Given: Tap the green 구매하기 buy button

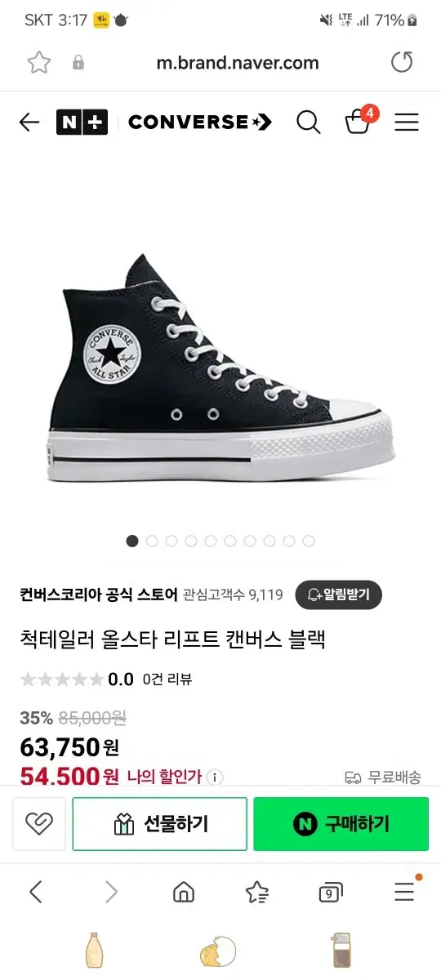Looking at the screenshot, I should pyautogui.click(x=341, y=824).
